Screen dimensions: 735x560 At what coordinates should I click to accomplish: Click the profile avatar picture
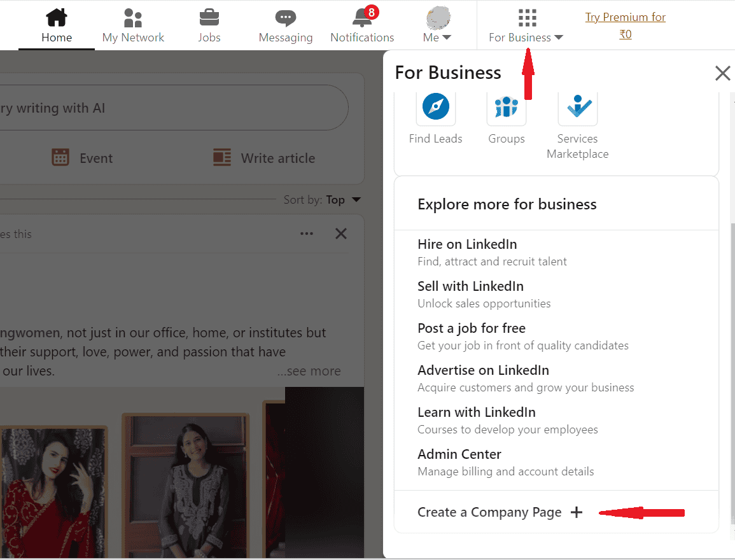(438, 18)
